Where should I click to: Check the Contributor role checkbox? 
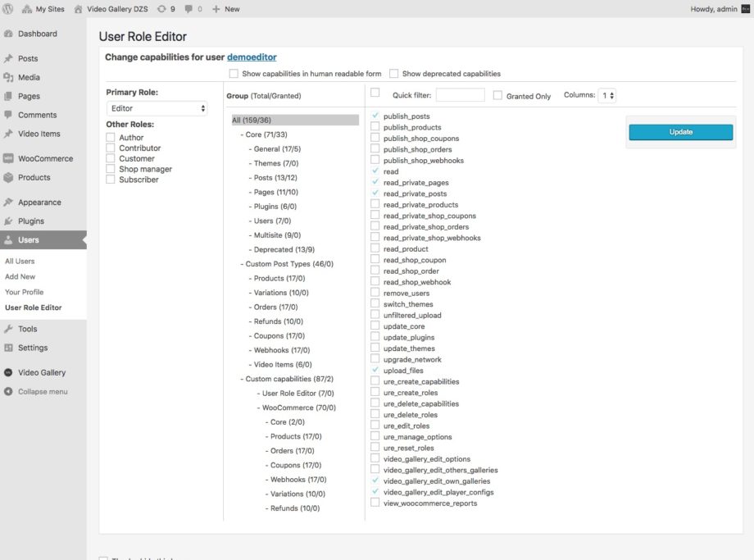111,148
